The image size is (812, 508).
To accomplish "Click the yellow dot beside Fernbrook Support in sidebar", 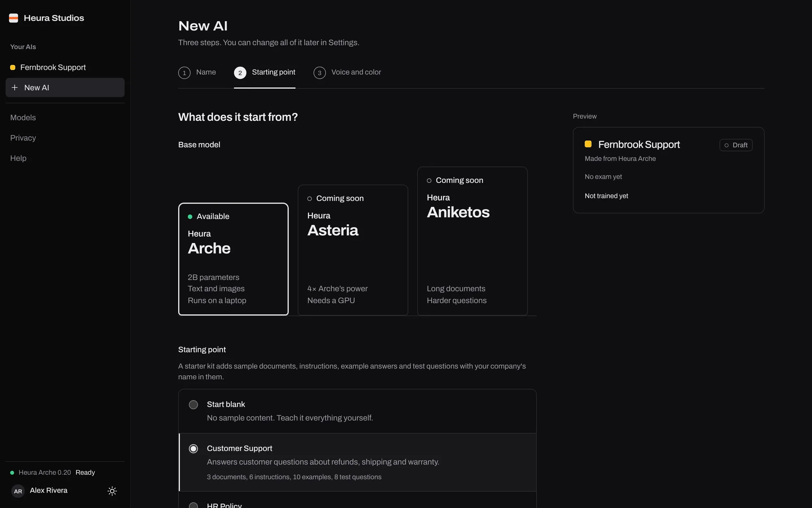I will [x=13, y=67].
